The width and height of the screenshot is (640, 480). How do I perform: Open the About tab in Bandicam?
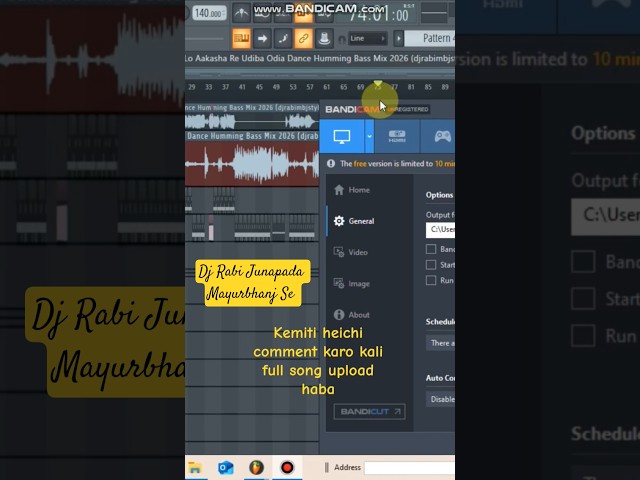coord(369,315)
